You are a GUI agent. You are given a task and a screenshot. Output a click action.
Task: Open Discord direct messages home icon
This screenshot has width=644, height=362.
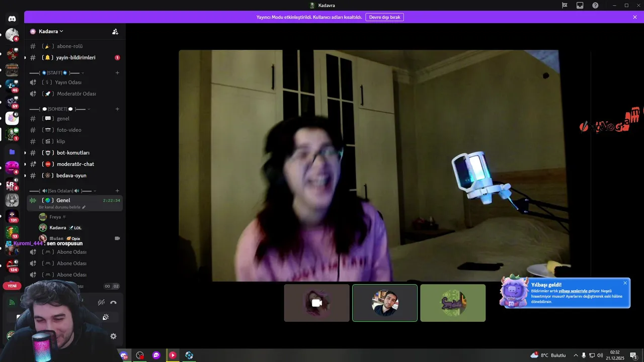[x=12, y=19]
